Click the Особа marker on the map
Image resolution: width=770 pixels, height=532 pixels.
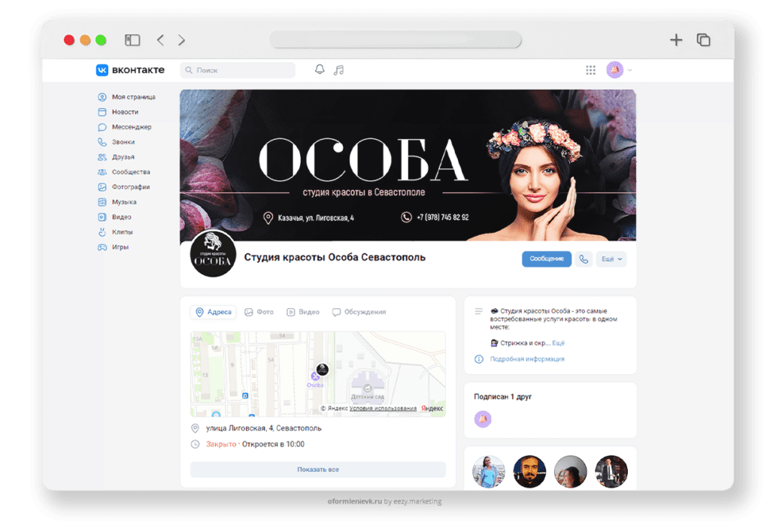tap(322, 370)
